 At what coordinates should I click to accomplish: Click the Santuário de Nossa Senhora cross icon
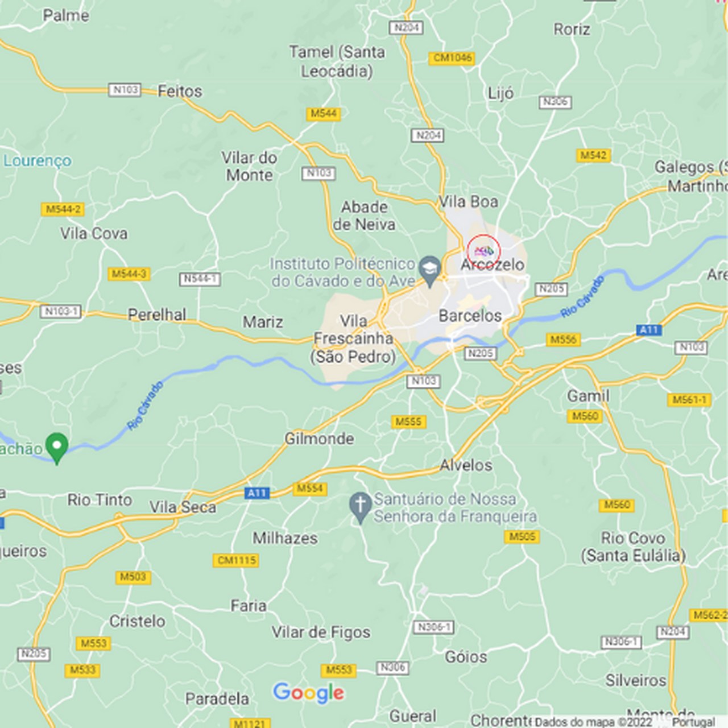(360, 507)
